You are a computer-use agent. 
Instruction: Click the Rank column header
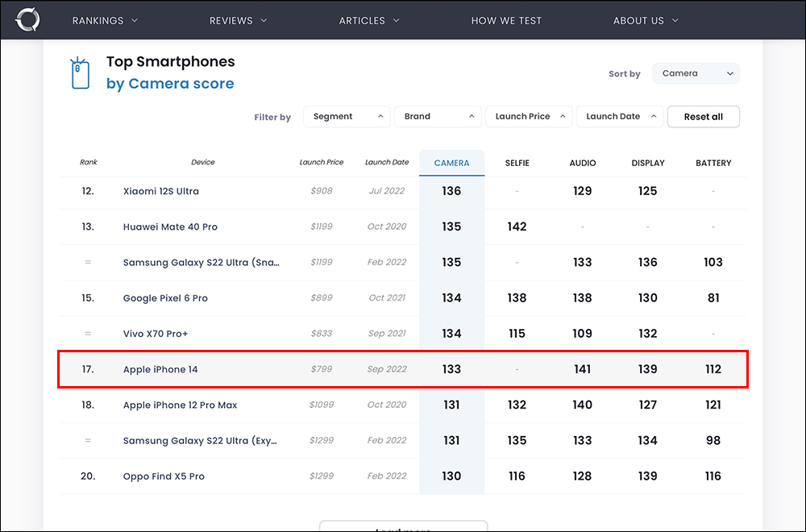tap(89, 162)
